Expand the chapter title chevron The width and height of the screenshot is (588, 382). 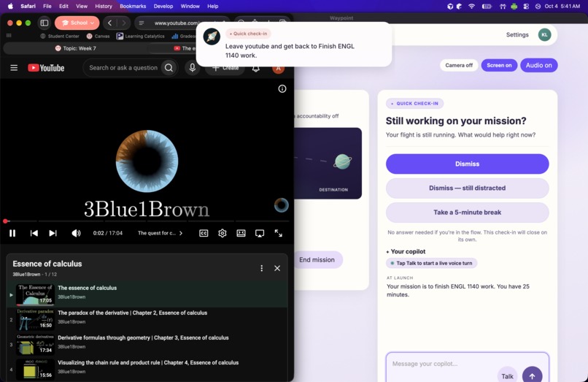point(181,233)
